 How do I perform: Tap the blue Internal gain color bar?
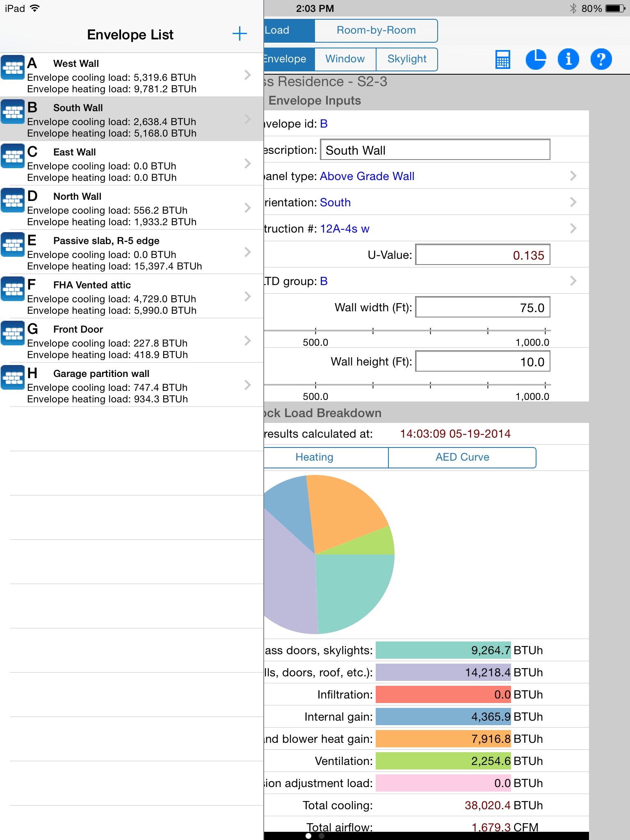443,717
